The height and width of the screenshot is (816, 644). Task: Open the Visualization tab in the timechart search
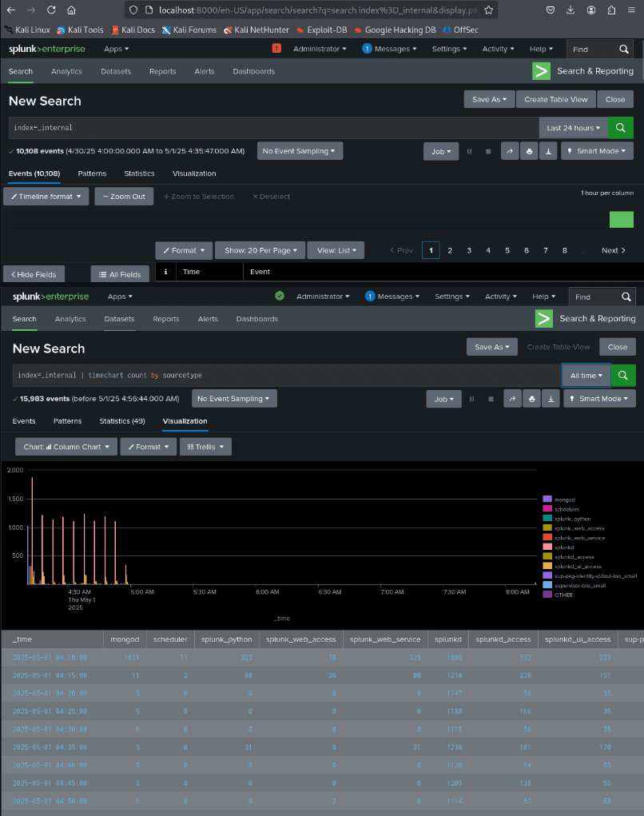[x=185, y=421]
